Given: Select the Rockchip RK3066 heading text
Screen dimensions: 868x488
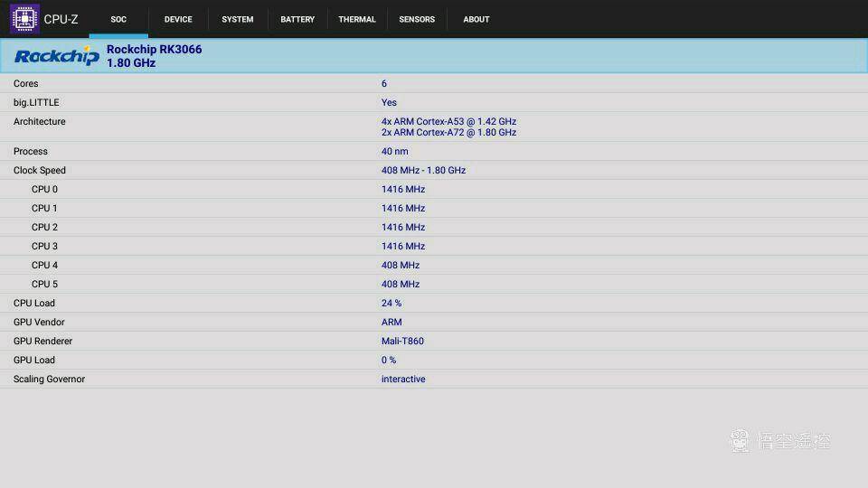Looking at the screenshot, I should click(154, 49).
